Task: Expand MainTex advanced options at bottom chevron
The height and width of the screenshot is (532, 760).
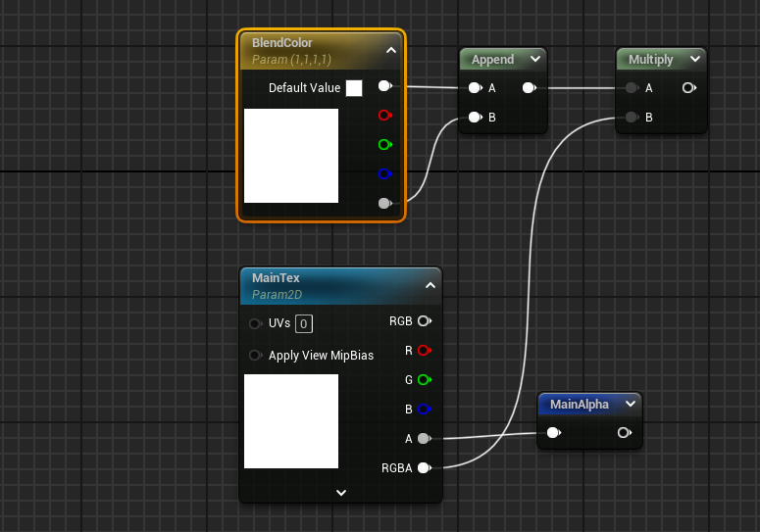Action: pos(340,492)
